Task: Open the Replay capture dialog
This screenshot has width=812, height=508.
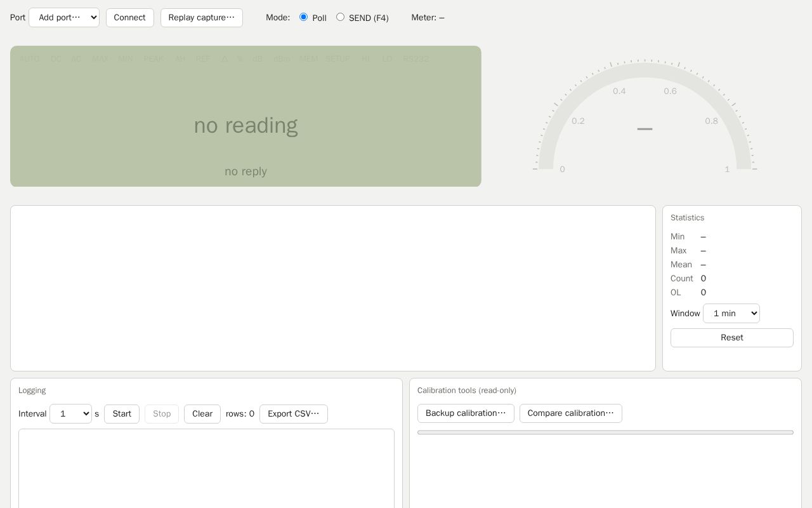Action: pyautogui.click(x=202, y=18)
